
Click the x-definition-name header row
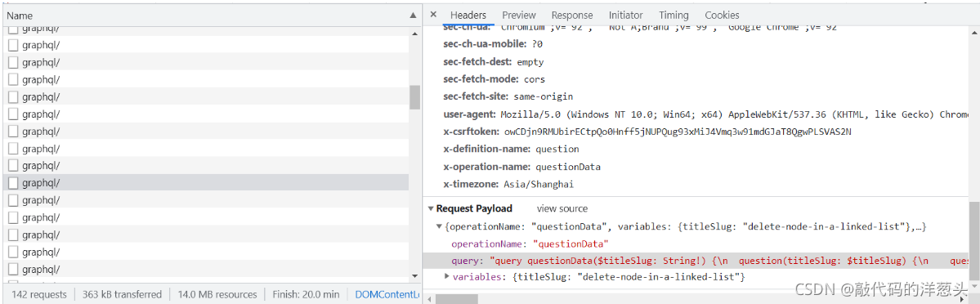coord(511,150)
